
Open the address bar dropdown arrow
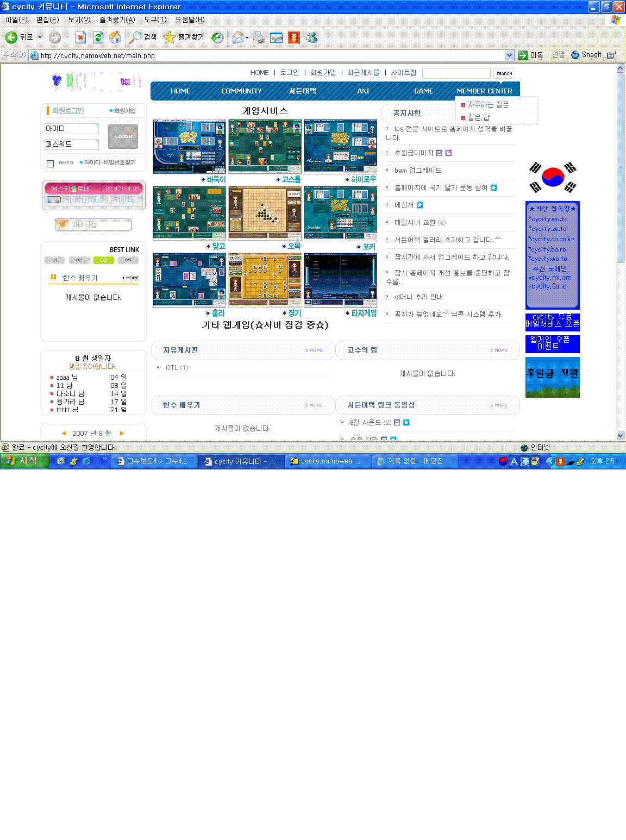tap(509, 55)
